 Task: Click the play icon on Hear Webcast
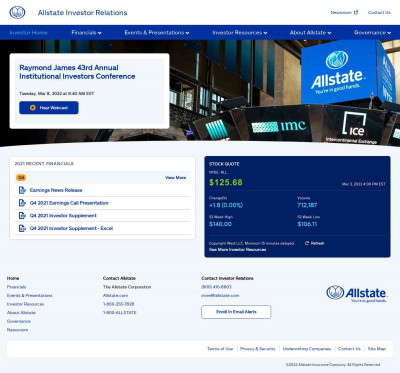click(x=33, y=108)
